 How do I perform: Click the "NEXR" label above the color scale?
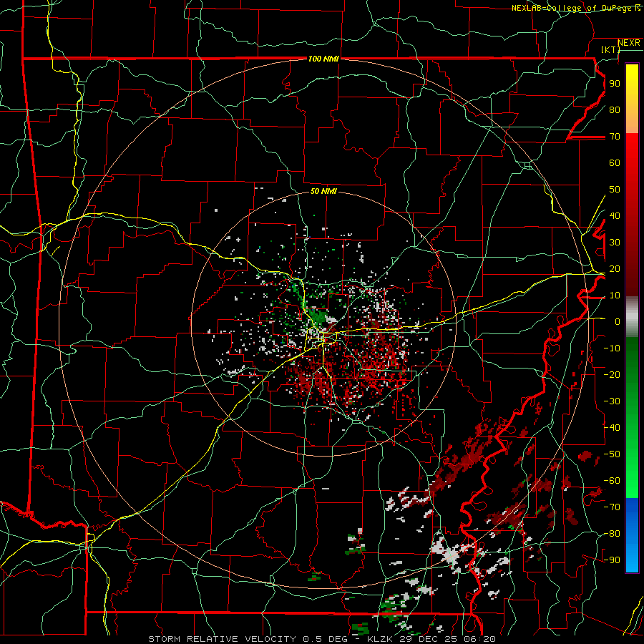tap(629, 43)
